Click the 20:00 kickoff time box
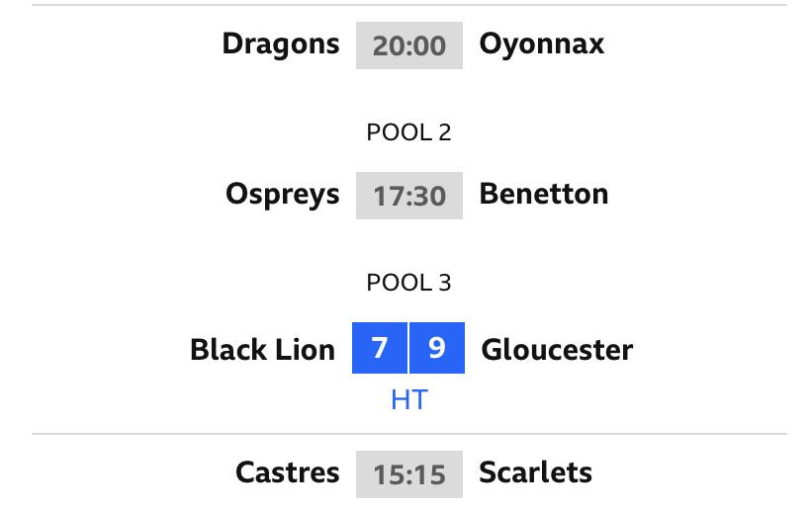The width and height of the screenshot is (812, 511). coord(409,45)
